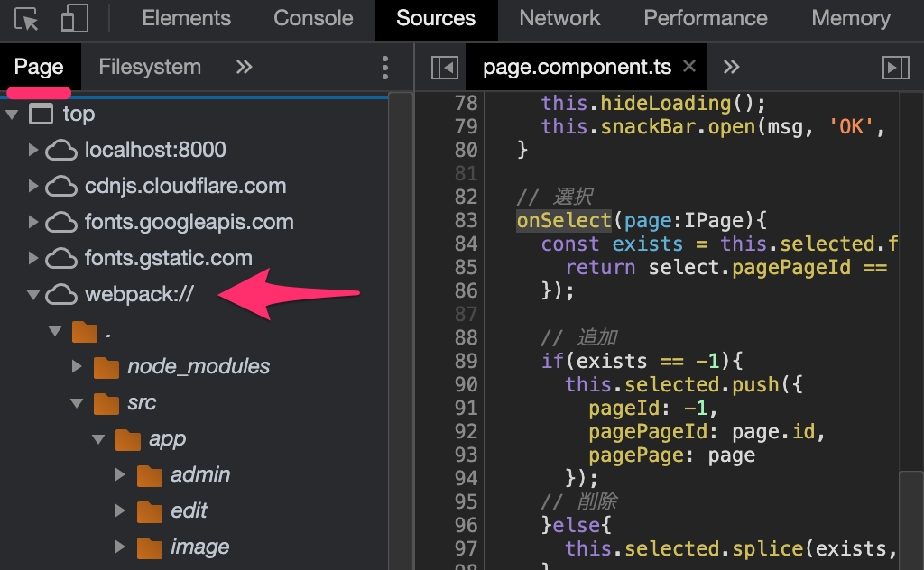
Task: Open the Network tab
Action: (x=559, y=18)
